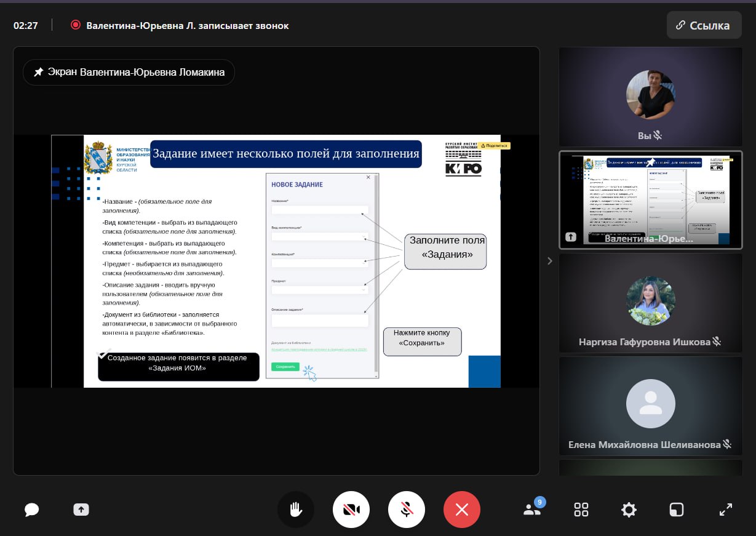Leave the call with red button
756x536 pixels.
[x=462, y=510]
